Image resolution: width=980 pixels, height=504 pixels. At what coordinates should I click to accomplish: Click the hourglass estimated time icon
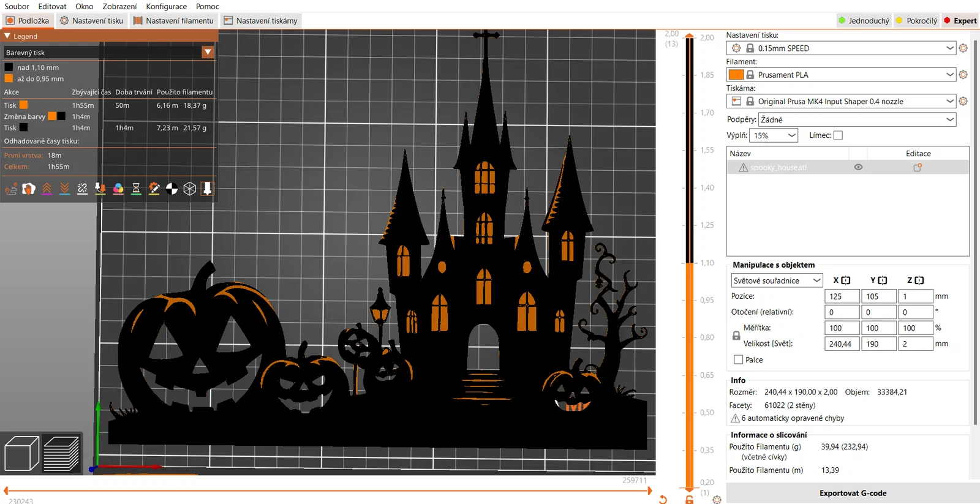pos(136,189)
